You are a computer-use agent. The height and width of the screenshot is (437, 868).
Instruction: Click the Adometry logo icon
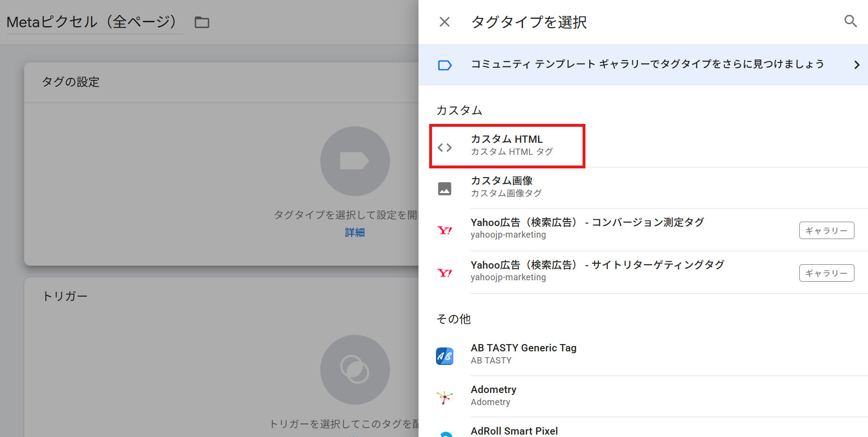[x=445, y=398]
